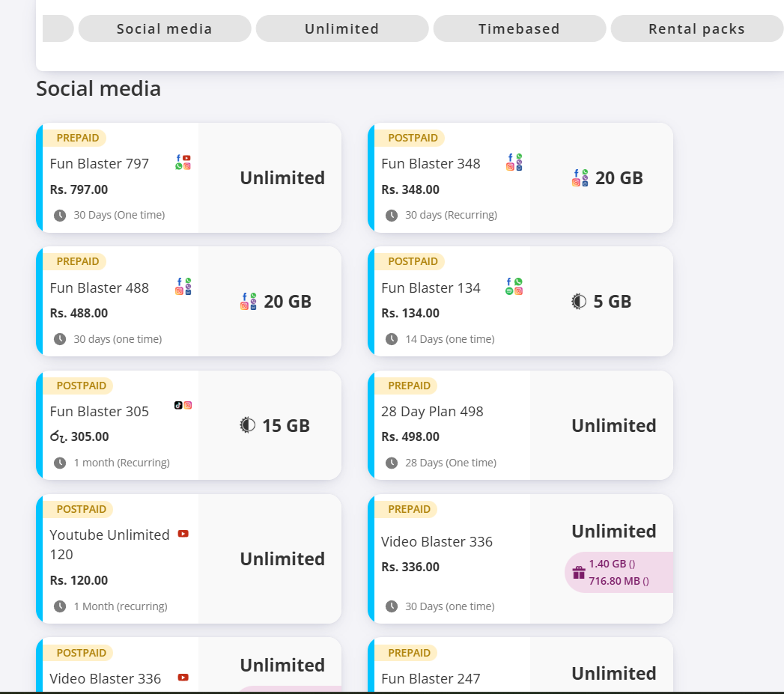Click the price Rs. 498.00
The width and height of the screenshot is (784, 694).
410,436
